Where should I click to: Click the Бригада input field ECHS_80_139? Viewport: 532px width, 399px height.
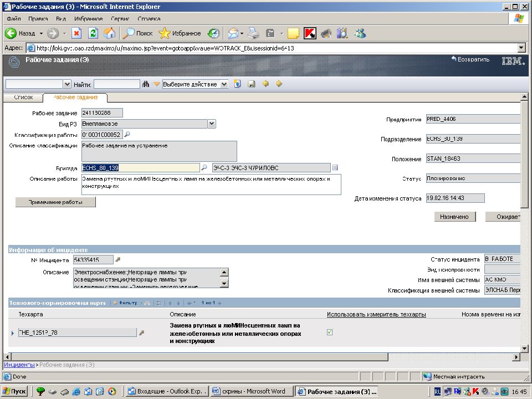pos(140,167)
